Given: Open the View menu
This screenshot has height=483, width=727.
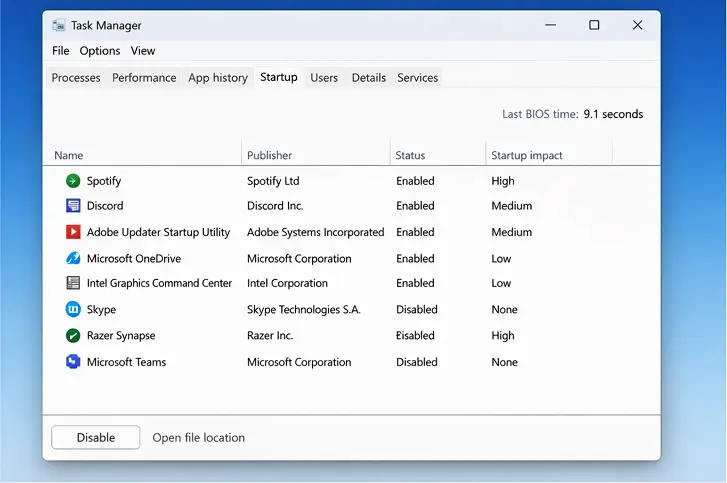Looking at the screenshot, I should [x=143, y=51].
